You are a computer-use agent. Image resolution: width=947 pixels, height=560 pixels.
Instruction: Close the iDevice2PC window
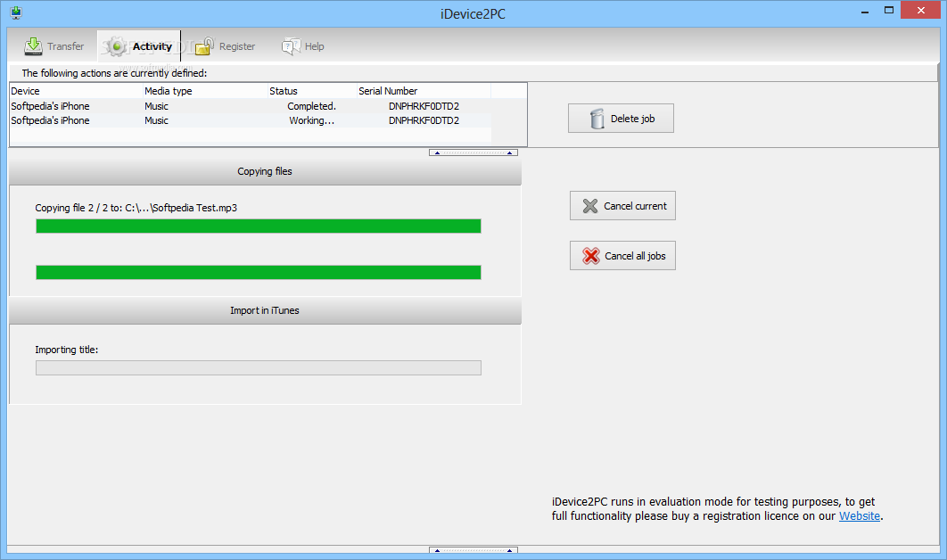point(920,10)
